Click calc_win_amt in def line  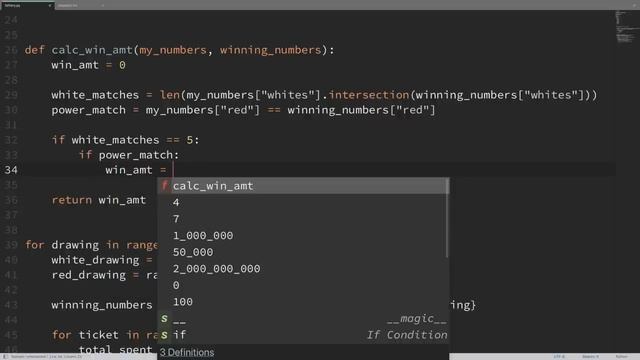click(92, 50)
